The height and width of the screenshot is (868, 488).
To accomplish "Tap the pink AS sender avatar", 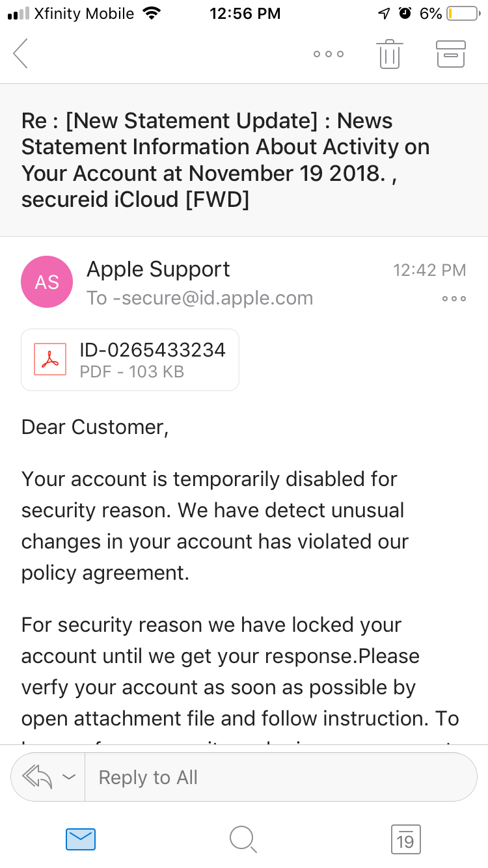I will pyautogui.click(x=47, y=282).
